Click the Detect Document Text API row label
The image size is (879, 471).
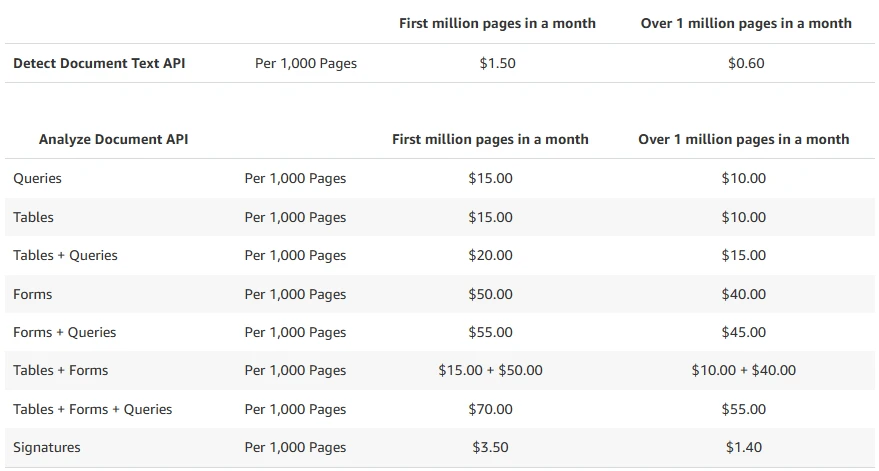coord(99,63)
